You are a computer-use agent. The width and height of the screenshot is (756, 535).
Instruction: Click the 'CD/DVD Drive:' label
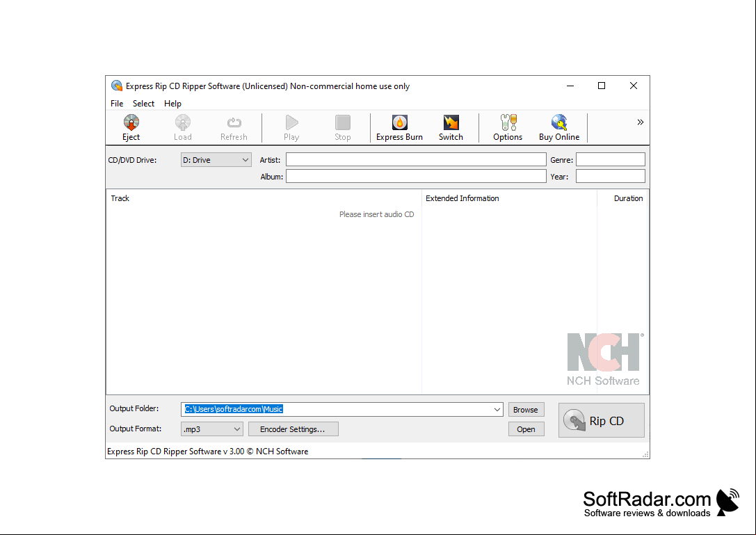coord(133,160)
